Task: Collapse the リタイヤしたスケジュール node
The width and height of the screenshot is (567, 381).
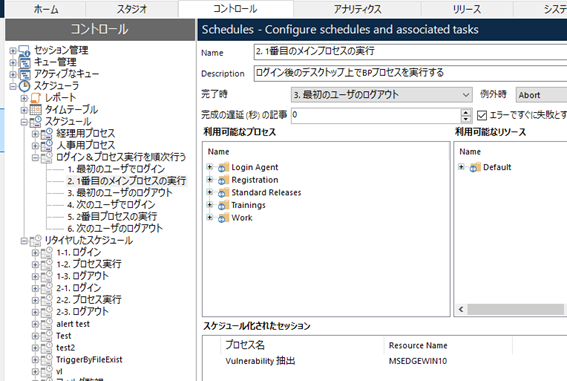Action: pos(24,241)
